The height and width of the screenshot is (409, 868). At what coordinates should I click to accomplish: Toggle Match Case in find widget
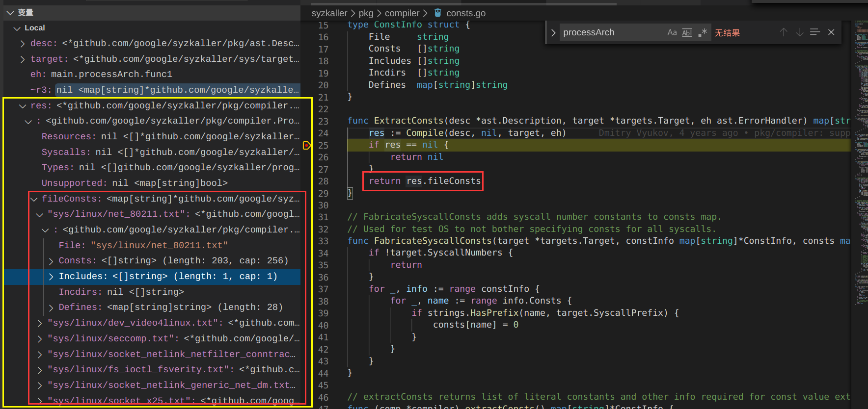point(672,32)
